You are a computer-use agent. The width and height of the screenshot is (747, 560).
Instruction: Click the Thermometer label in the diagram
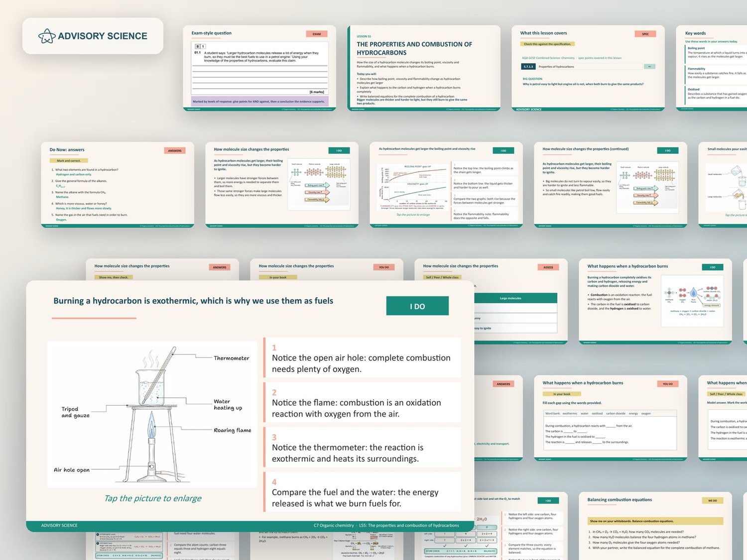click(232, 358)
